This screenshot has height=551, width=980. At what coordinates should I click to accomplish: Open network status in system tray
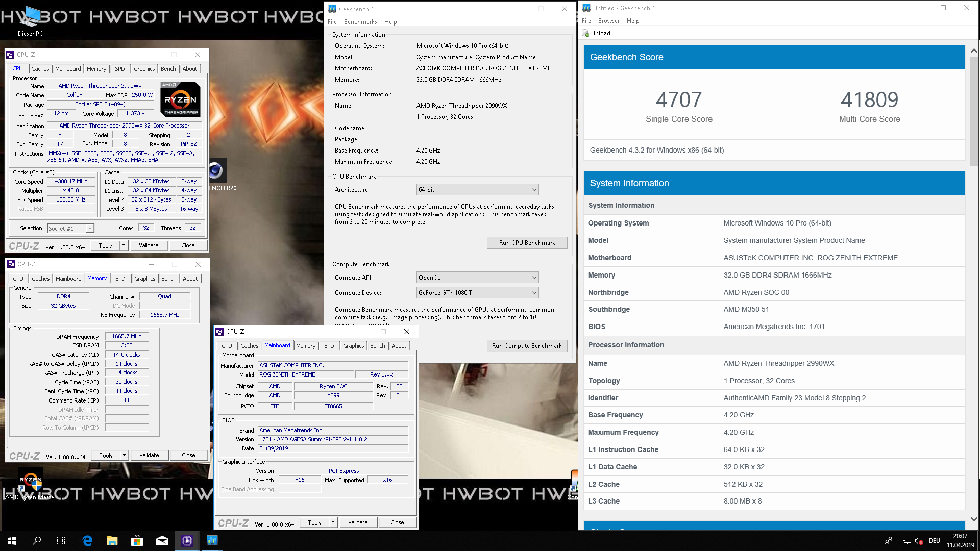tap(906, 541)
